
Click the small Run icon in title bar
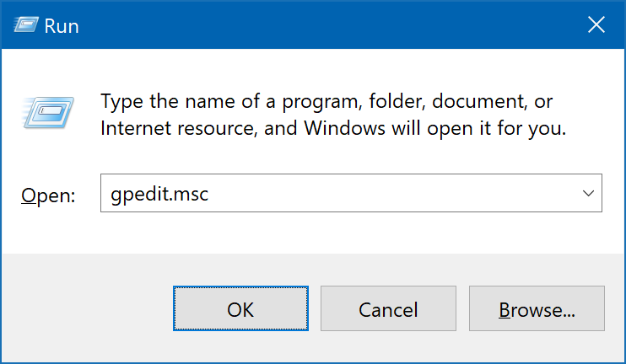(x=26, y=24)
